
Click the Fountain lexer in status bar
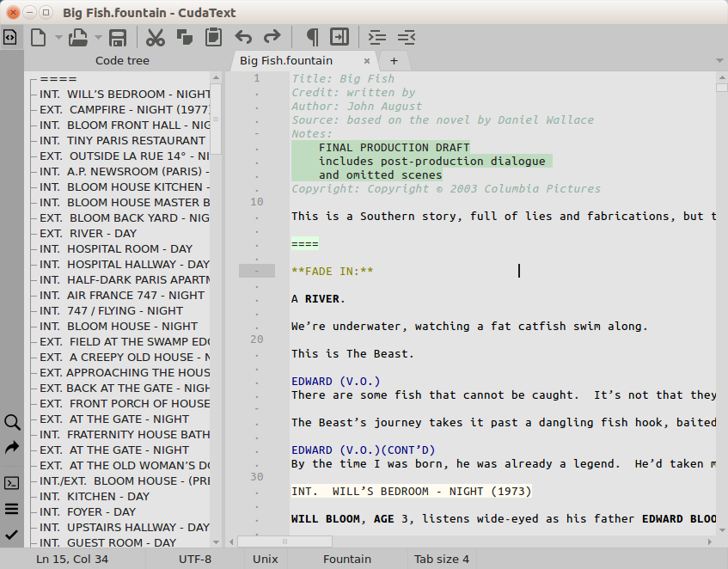click(347, 559)
